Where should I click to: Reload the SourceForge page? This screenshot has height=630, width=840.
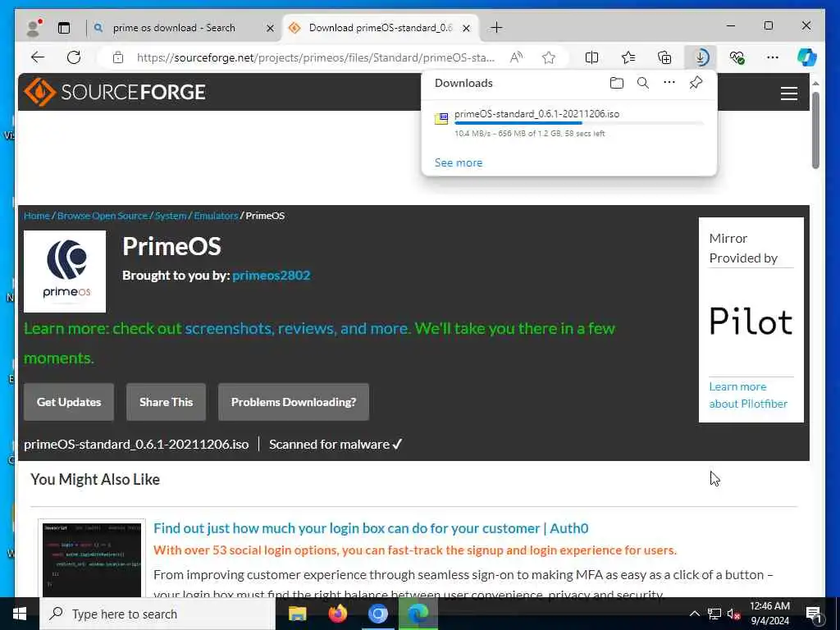point(74,57)
